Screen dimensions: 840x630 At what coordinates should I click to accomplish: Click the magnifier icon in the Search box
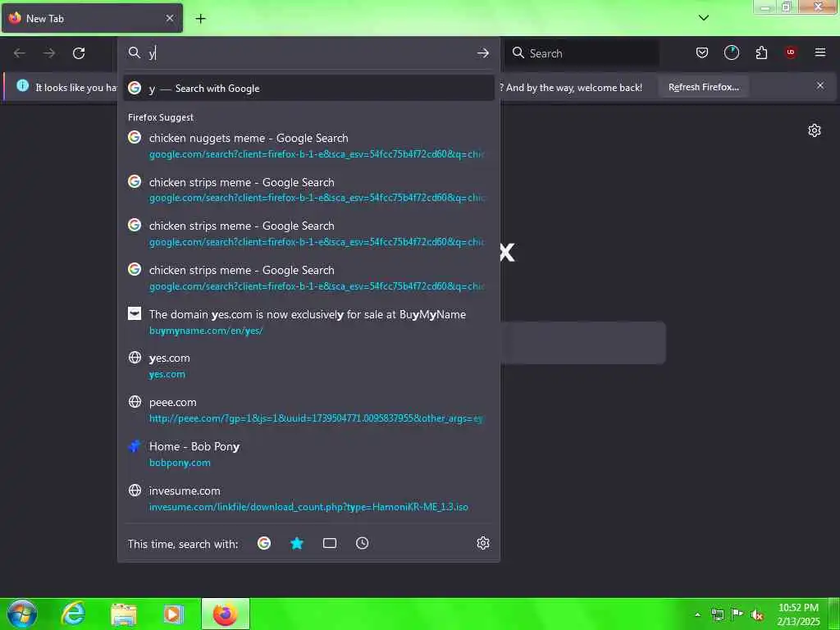tap(518, 52)
